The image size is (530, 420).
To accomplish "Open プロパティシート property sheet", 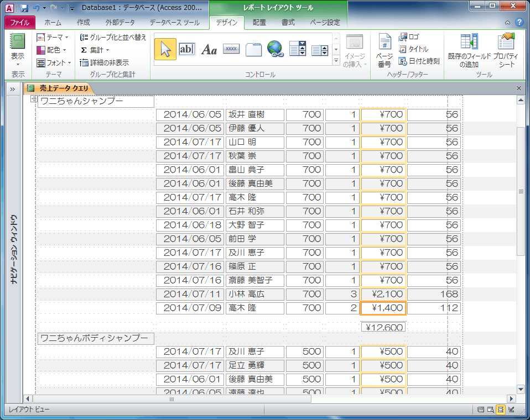I will point(506,51).
